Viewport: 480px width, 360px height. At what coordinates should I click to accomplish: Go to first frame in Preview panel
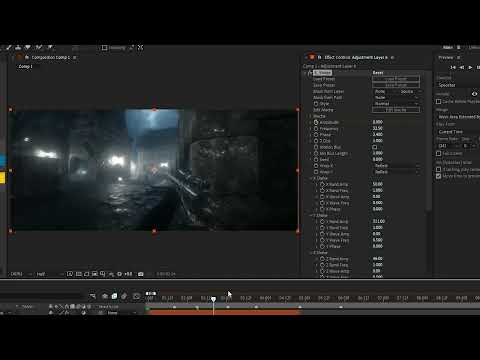tap(453, 67)
